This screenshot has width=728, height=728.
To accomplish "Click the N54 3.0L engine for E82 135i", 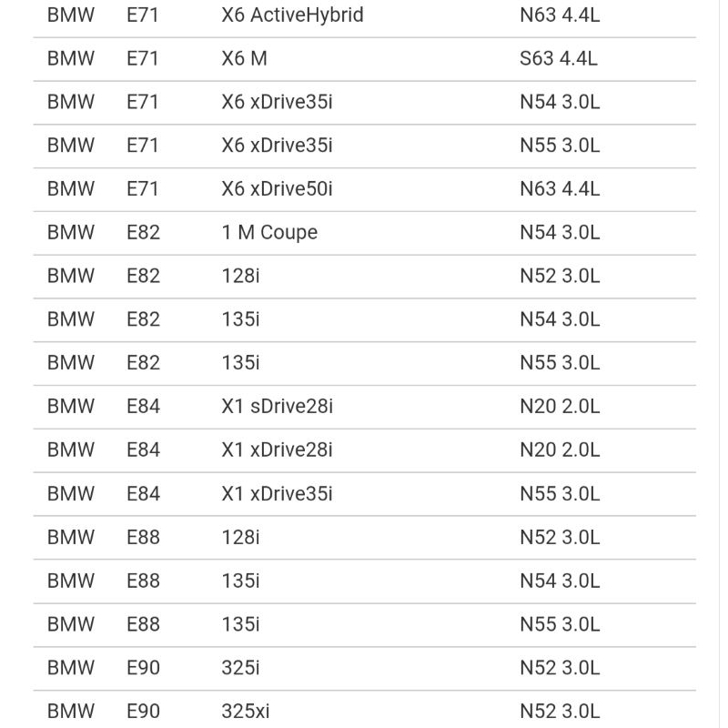I will (x=560, y=319).
